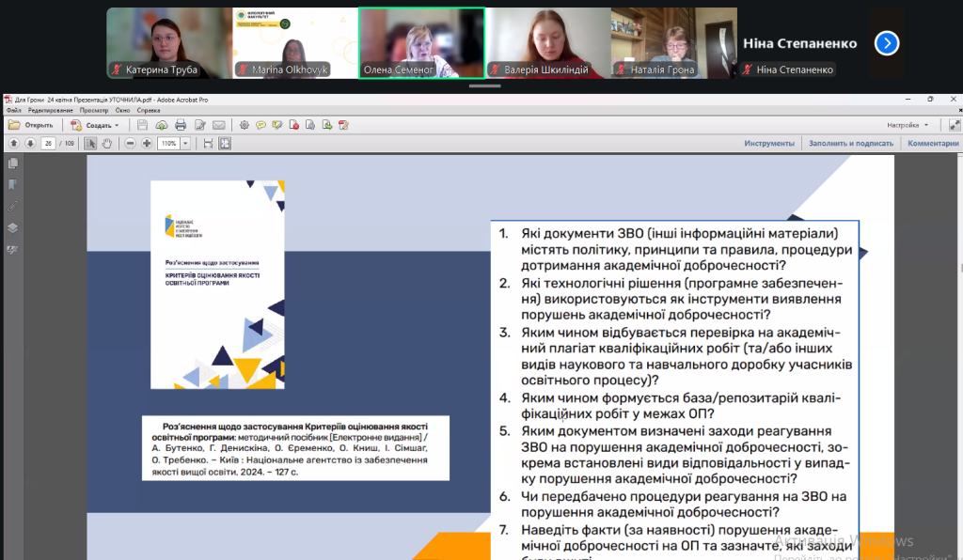Click the add sticky note comment icon
Viewport: 963px width, 560px height.
click(x=260, y=125)
